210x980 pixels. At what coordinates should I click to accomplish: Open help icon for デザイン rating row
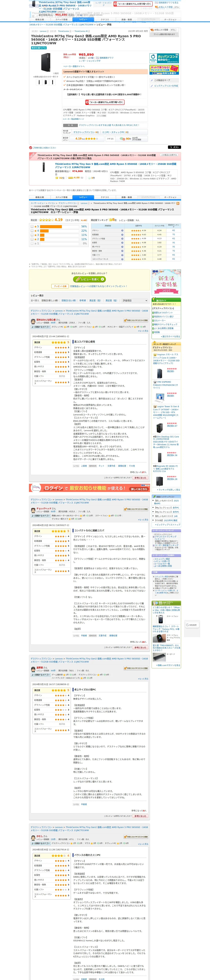pos(122,230)
